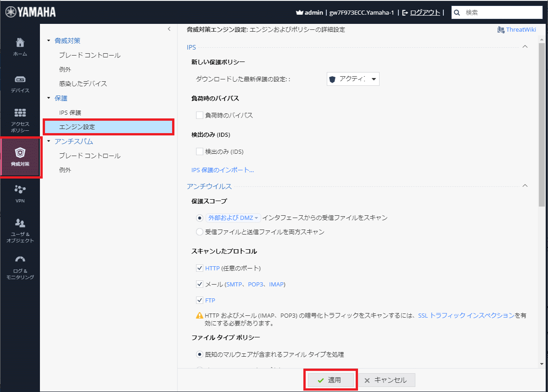
Task: Open the ホーム home icon
Action: pos(20,43)
